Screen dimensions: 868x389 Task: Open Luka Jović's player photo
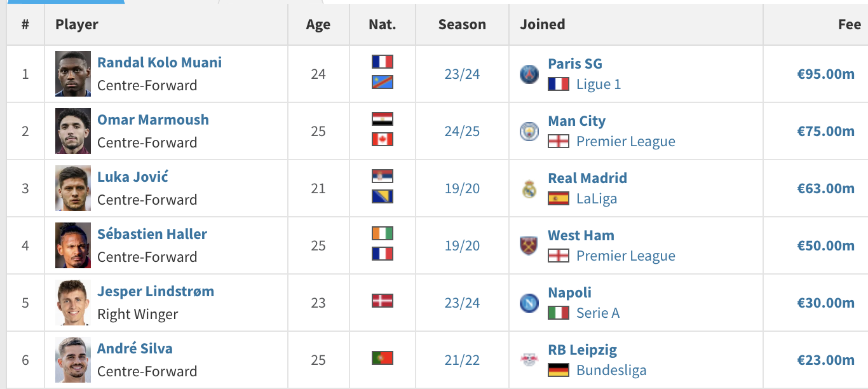tap(73, 188)
